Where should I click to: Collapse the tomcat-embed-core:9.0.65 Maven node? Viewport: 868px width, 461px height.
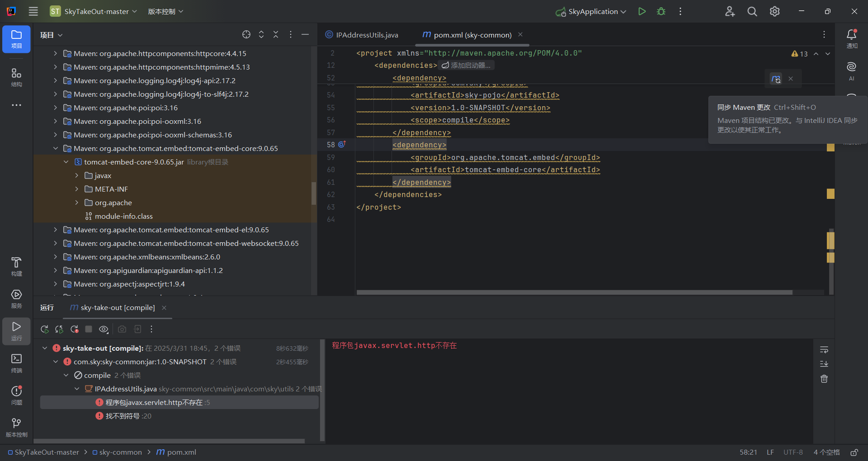[56, 148]
